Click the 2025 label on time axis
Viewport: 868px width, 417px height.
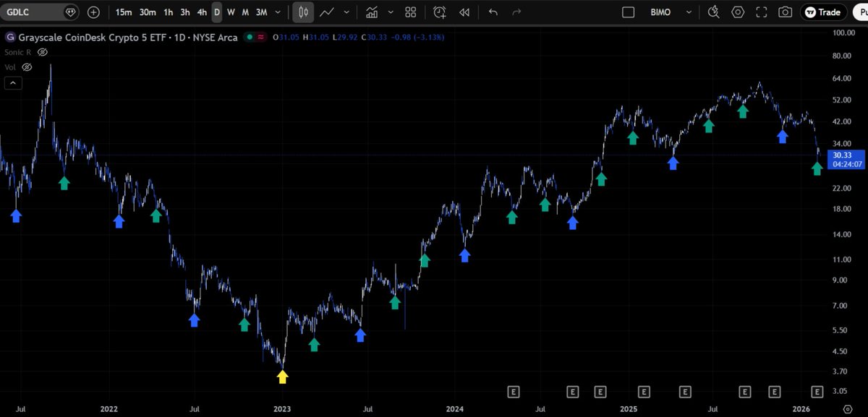point(629,408)
